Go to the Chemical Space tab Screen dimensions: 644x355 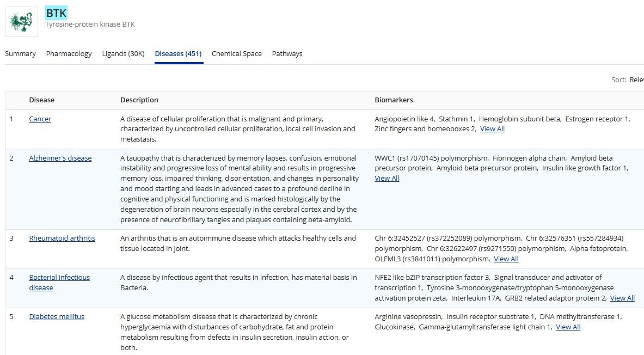click(236, 54)
